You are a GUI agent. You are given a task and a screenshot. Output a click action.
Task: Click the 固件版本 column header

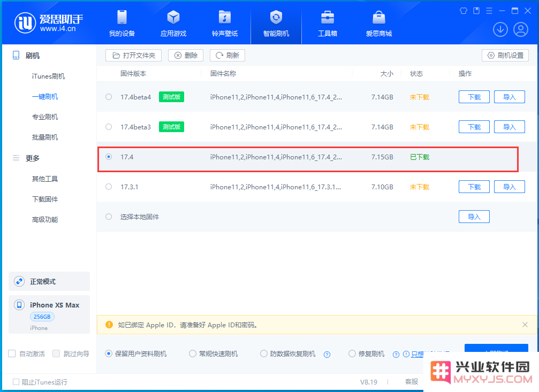point(133,73)
